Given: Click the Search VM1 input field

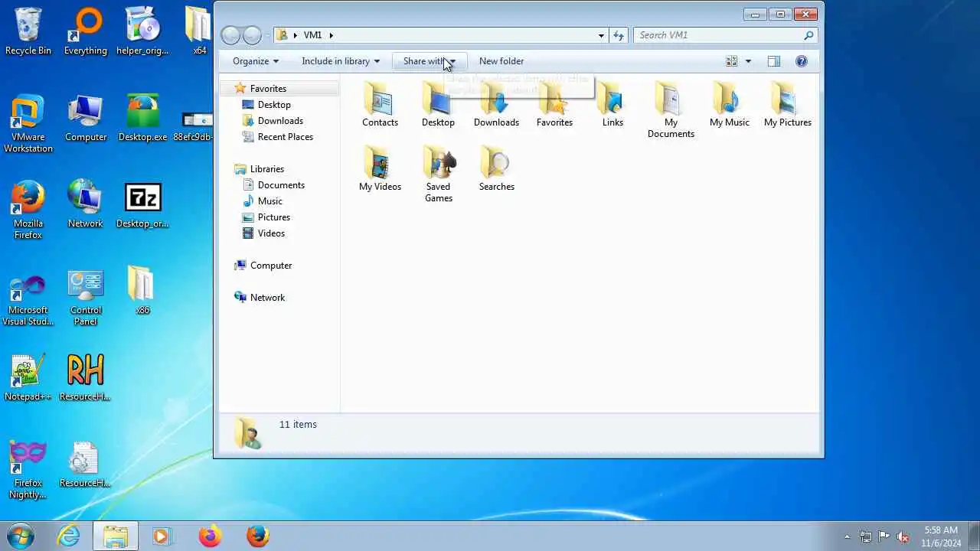Looking at the screenshot, I should coord(718,35).
